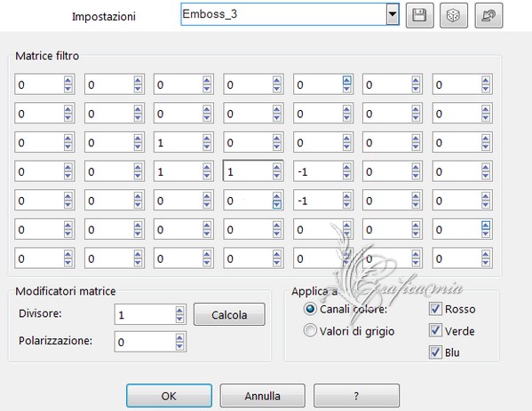Open help with the question mark button
This screenshot has height=411, width=532.
pos(356,396)
